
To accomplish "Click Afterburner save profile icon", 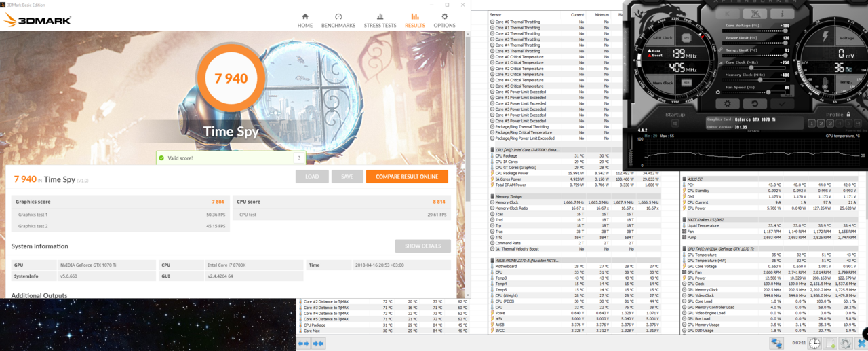I will click(858, 124).
